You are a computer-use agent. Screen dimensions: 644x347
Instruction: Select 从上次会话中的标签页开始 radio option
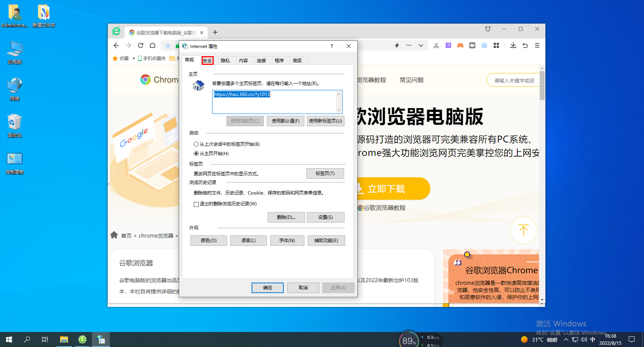pos(227,144)
